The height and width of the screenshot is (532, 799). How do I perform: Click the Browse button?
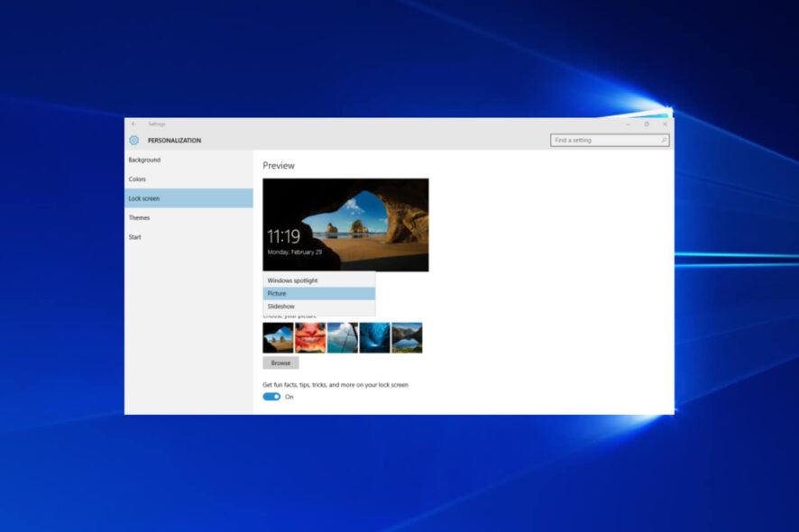click(280, 362)
